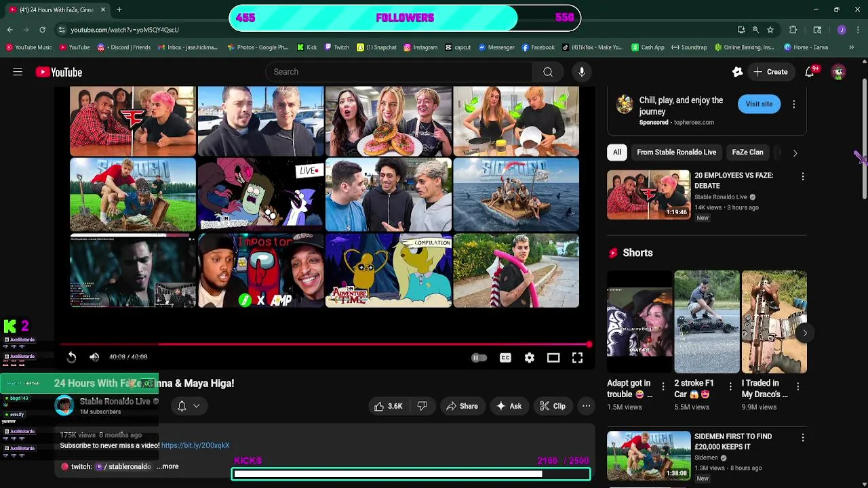Replay the video with the replay icon
The width and height of the screenshot is (868, 488).
point(71,357)
